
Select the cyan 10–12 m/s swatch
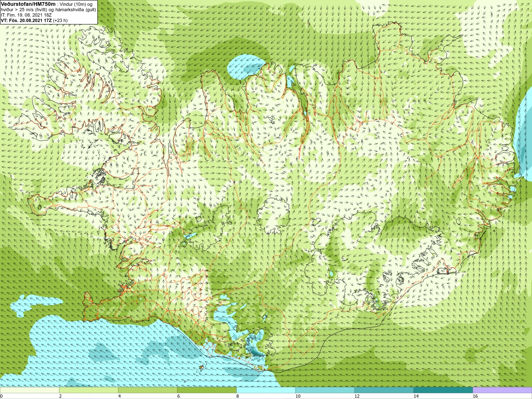tap(325, 390)
